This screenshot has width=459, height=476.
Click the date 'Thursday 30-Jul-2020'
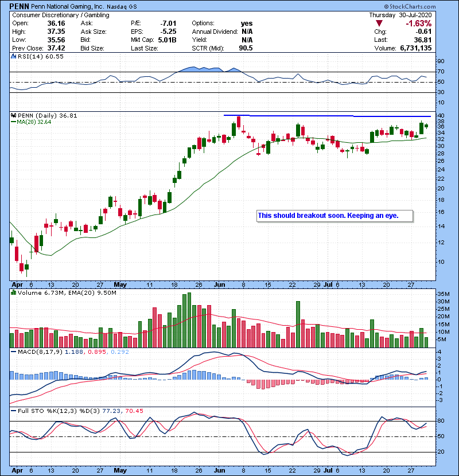pos(400,15)
